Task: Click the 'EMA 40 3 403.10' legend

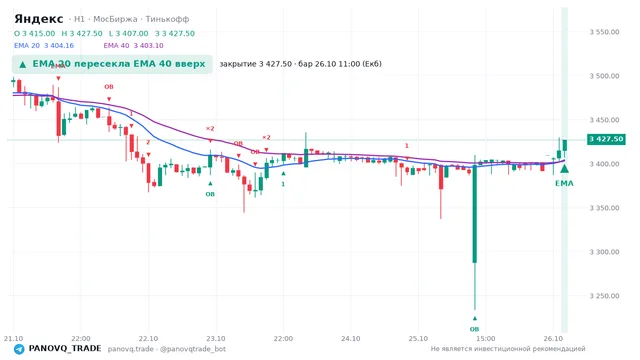Action: coord(133,45)
